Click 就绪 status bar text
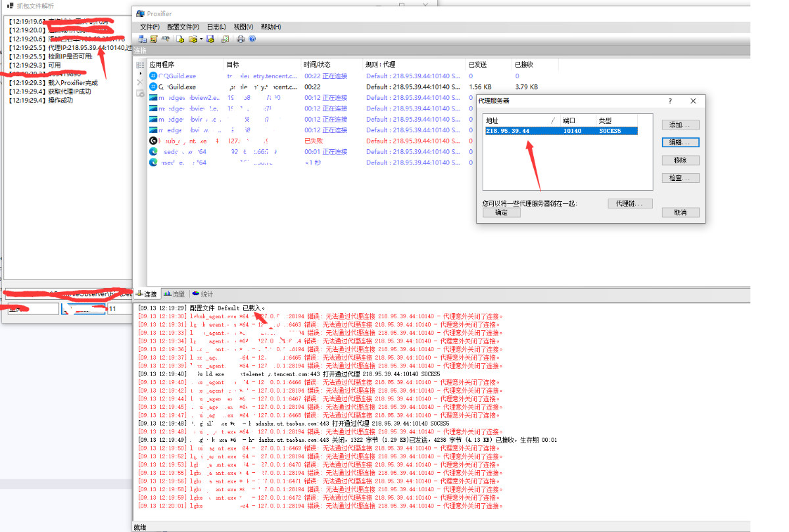Image resolution: width=789 pixels, height=532 pixels. point(139,527)
